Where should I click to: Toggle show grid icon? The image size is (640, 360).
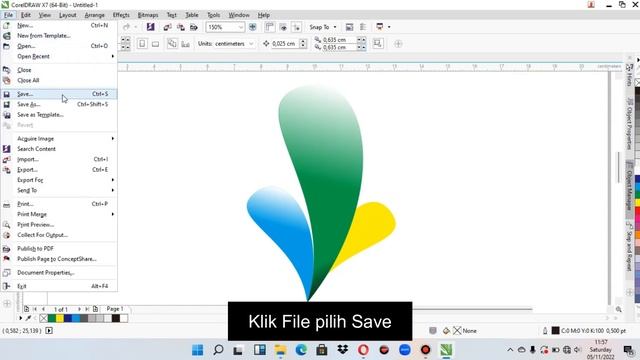point(283,27)
